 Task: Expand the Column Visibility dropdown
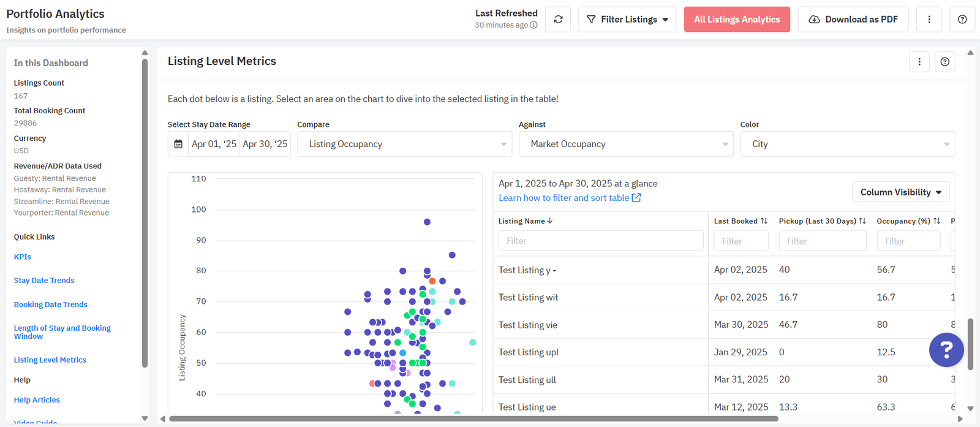pos(901,192)
